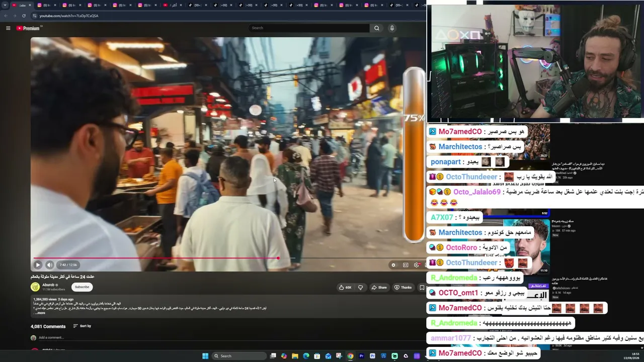Click the ammar1077 chat message
Image resolution: width=644 pixels, height=362 pixels.
(535, 338)
